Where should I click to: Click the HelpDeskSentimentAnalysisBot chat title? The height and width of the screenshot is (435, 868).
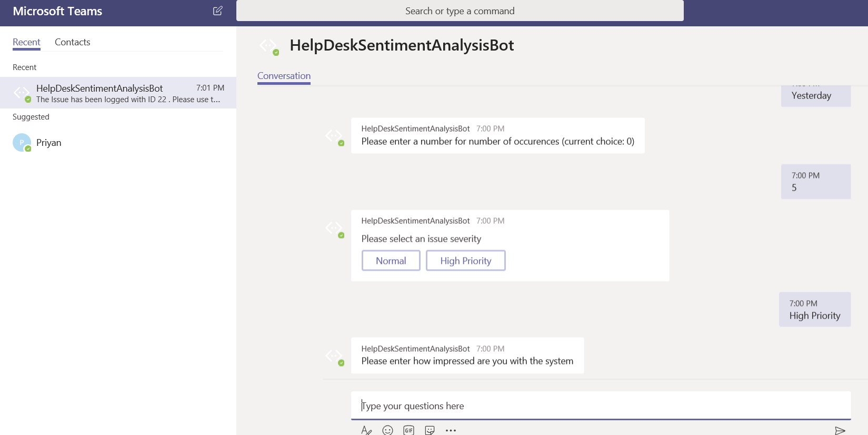coord(402,45)
